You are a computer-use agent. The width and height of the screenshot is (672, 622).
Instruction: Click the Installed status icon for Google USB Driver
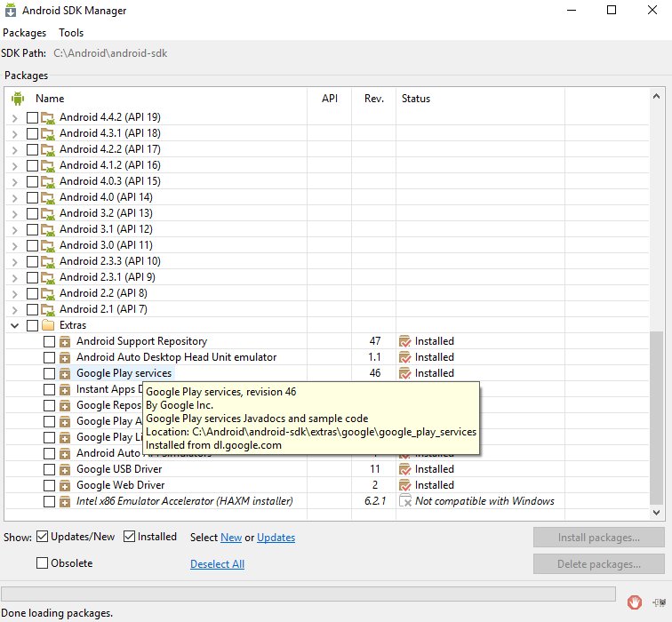click(x=405, y=469)
